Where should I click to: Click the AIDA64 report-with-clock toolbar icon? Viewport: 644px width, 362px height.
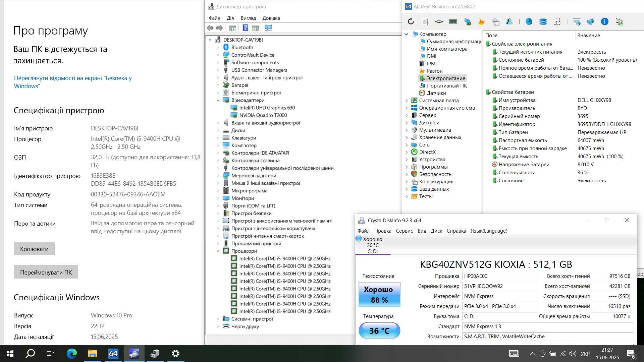557,22
